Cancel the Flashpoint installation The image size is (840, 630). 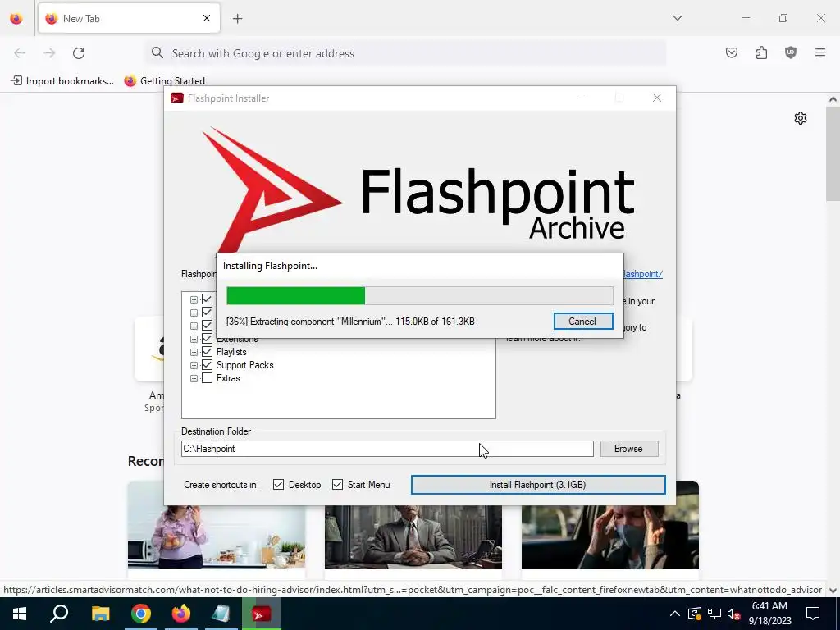583,322
